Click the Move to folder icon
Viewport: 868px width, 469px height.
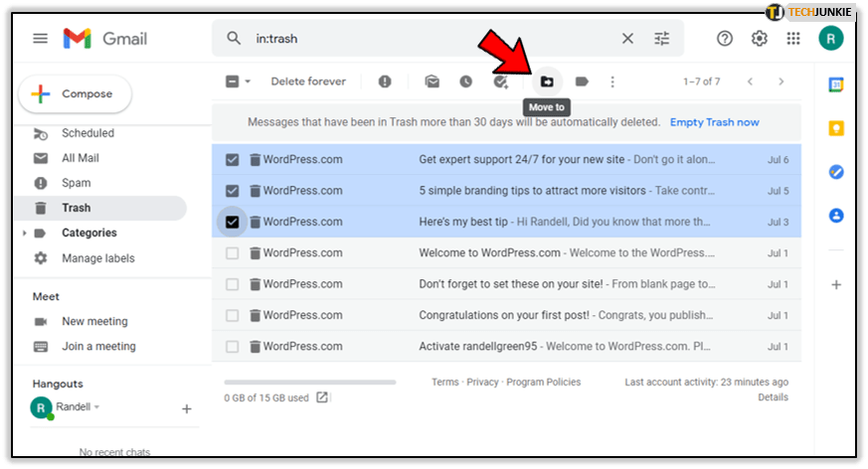tap(547, 81)
